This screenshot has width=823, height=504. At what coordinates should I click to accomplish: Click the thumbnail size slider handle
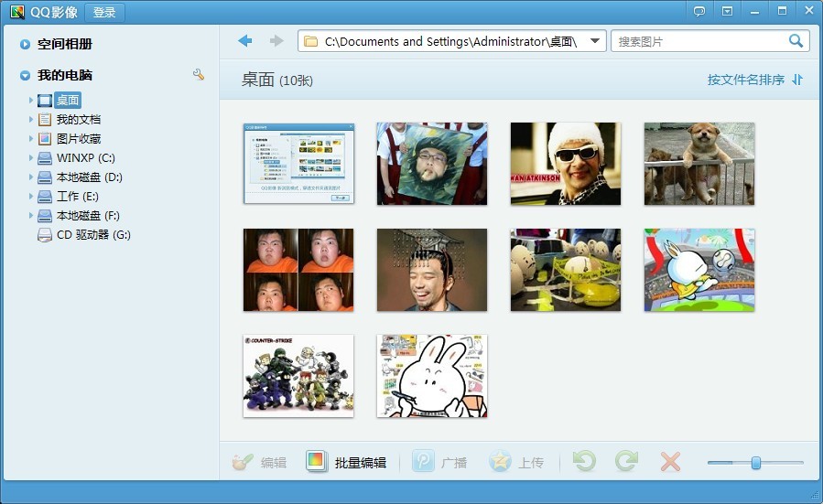(x=756, y=463)
